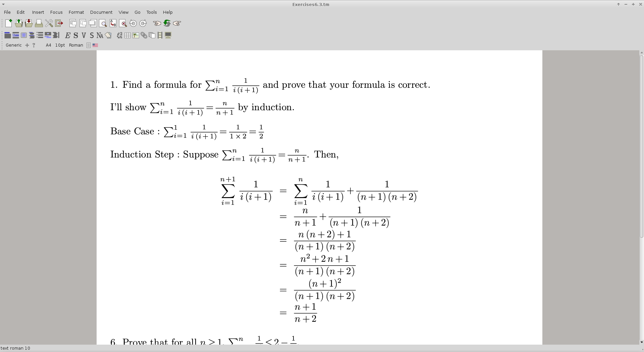The height and width of the screenshot is (352, 644).
Task: Open the itemize list dropdown icon
Action: [40, 35]
